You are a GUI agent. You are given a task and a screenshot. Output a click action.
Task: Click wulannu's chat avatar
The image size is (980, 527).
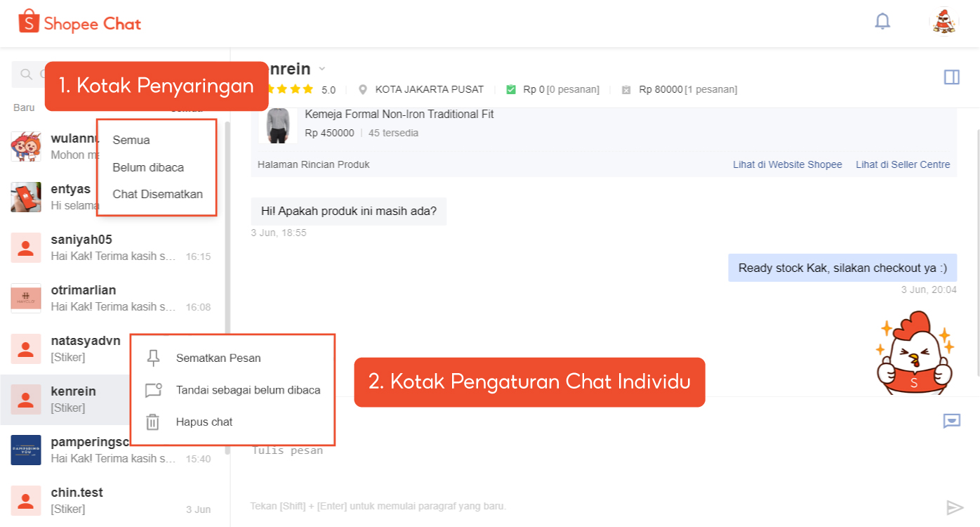pyautogui.click(x=25, y=146)
